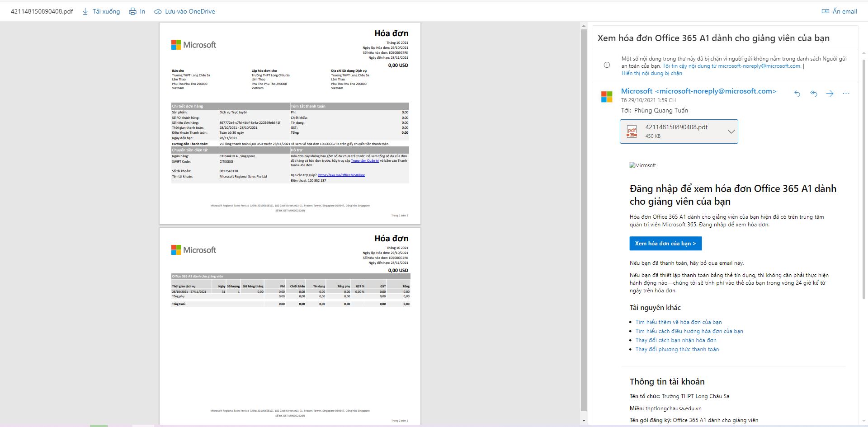Click the email subject heading text
The height and width of the screenshot is (427, 868).
click(x=713, y=38)
